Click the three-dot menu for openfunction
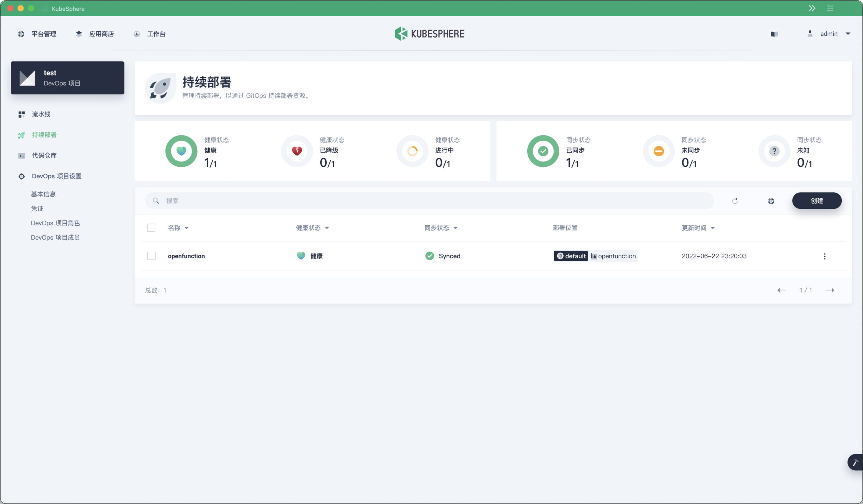Image resolution: width=863 pixels, height=504 pixels. pyautogui.click(x=825, y=255)
